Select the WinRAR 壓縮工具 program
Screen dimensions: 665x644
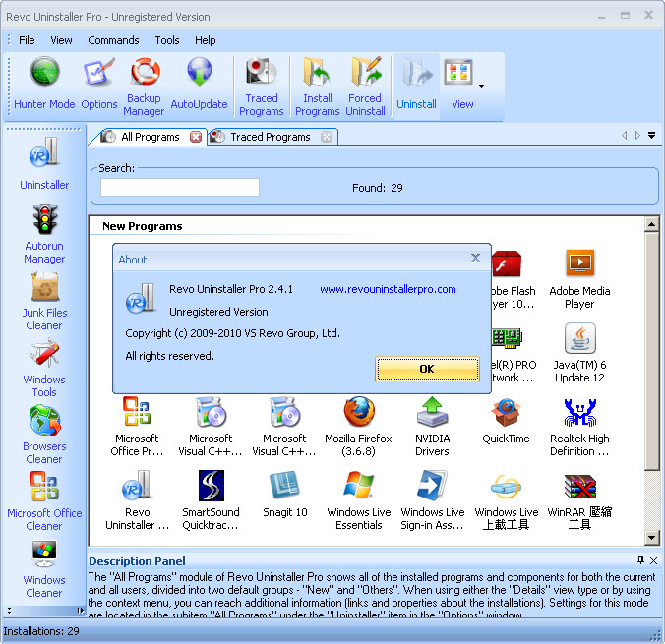pos(579,500)
